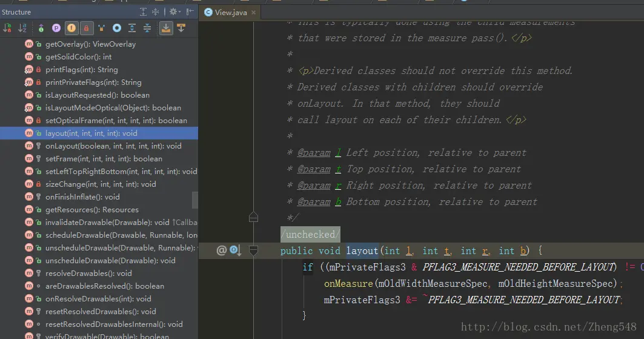The width and height of the screenshot is (644, 339).
Task: Select setLeftTopRightBottom method in Structure
Action: [x=121, y=172]
